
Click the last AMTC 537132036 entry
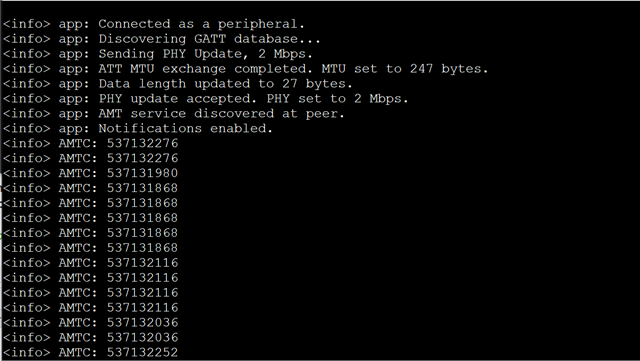[142, 338]
